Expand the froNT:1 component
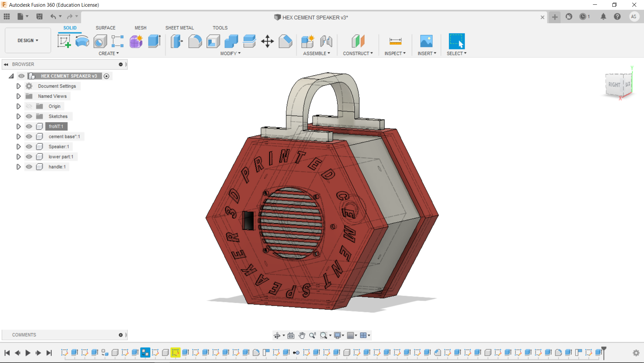This screenshot has width=644, height=363. (18, 126)
